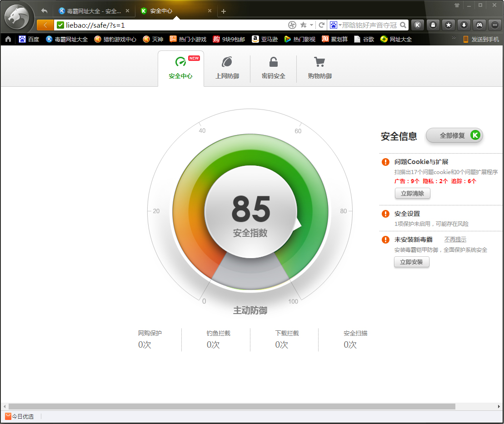Click the 85 security index gauge dial
This screenshot has height=424, width=504.
[250, 211]
